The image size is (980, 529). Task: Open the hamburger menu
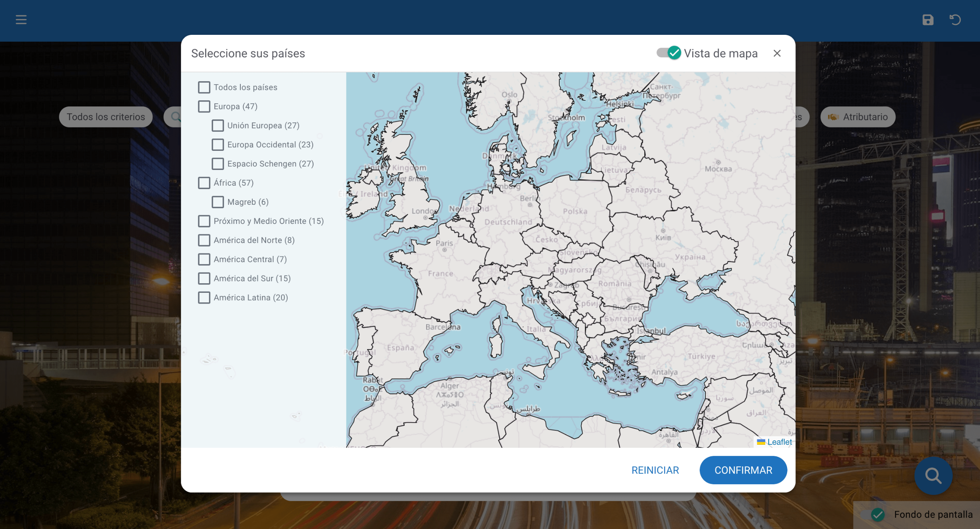[x=21, y=20]
